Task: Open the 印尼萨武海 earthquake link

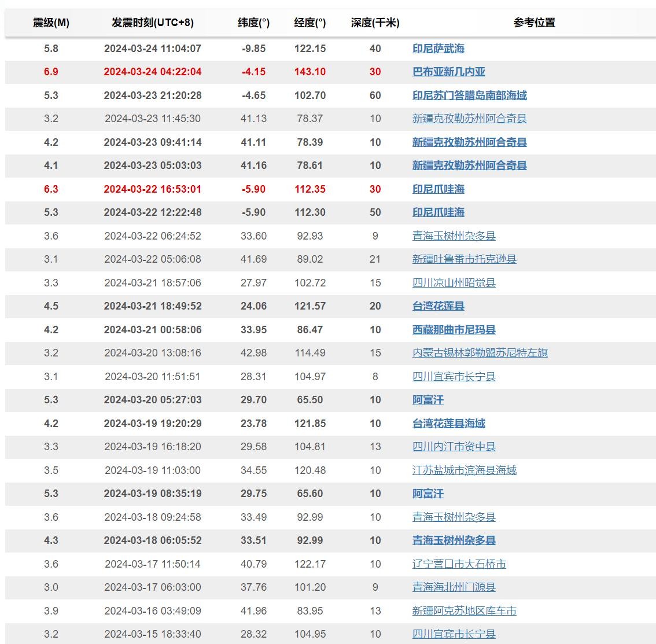Action: coord(438,49)
